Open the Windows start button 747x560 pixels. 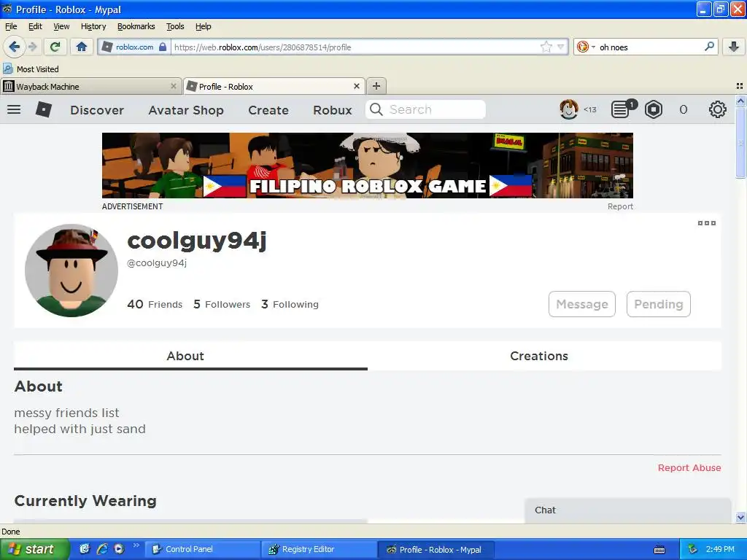coord(35,549)
